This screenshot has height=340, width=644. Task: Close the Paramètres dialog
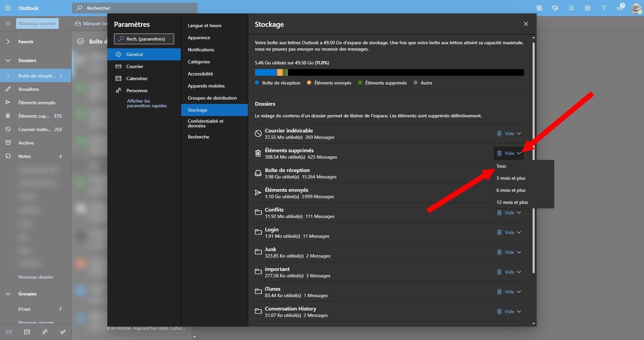526,24
